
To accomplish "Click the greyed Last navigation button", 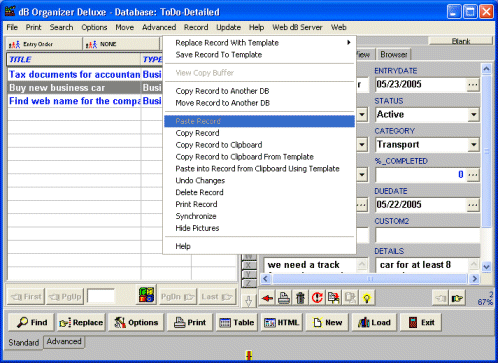I will pyautogui.click(x=217, y=296).
